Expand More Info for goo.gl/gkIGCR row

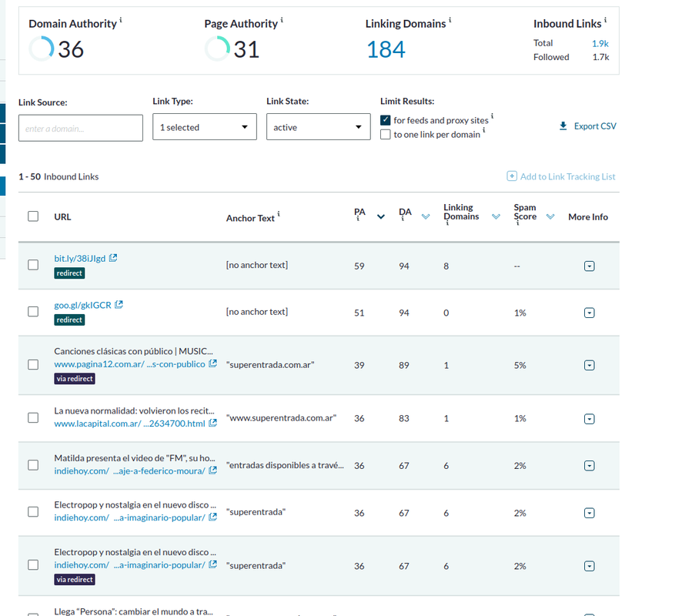590,313
